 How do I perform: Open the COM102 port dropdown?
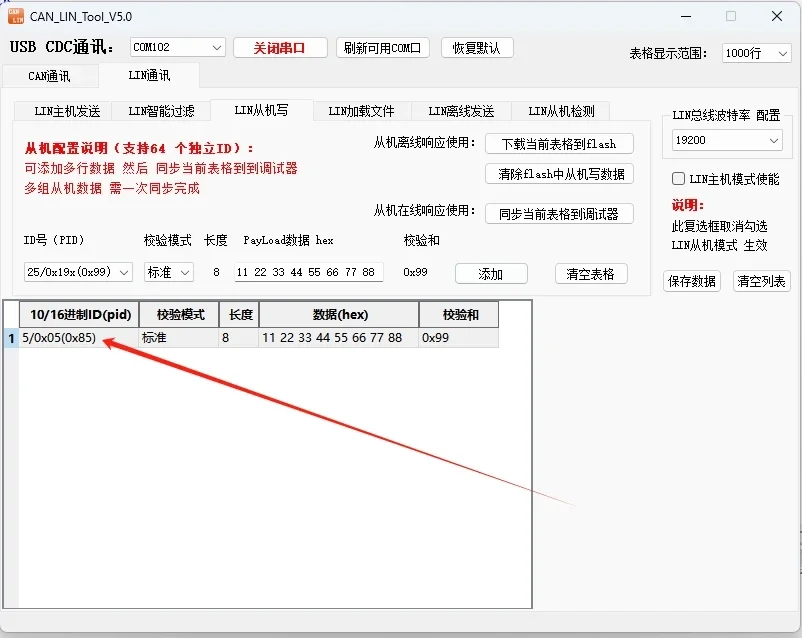pyautogui.click(x=177, y=47)
